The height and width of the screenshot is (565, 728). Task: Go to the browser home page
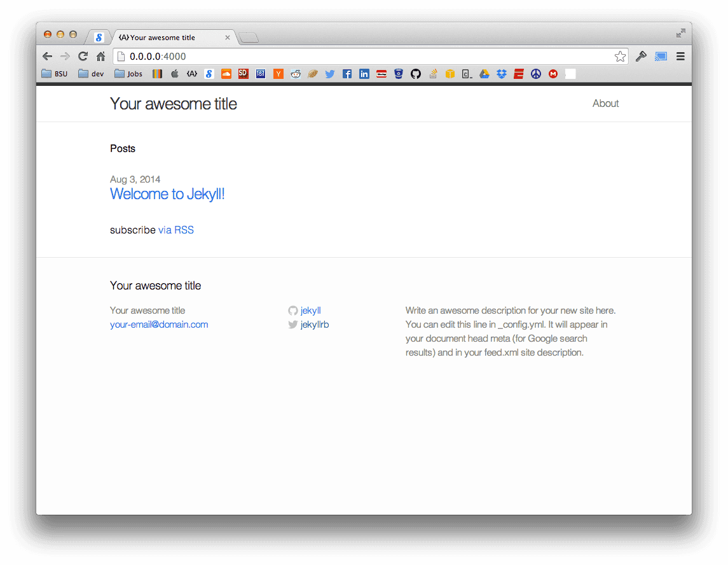coord(100,57)
